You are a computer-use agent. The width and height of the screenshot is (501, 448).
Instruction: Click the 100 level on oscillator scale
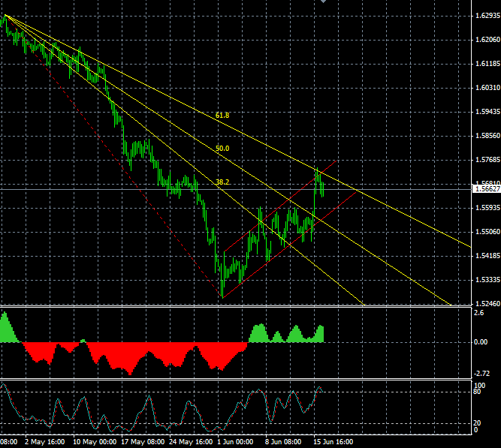(480, 386)
